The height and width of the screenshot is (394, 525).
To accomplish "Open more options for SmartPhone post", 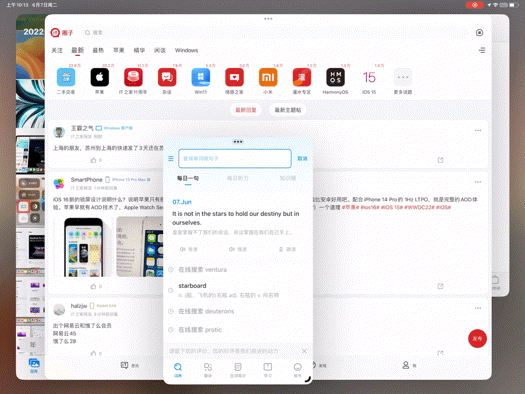I will (478, 182).
